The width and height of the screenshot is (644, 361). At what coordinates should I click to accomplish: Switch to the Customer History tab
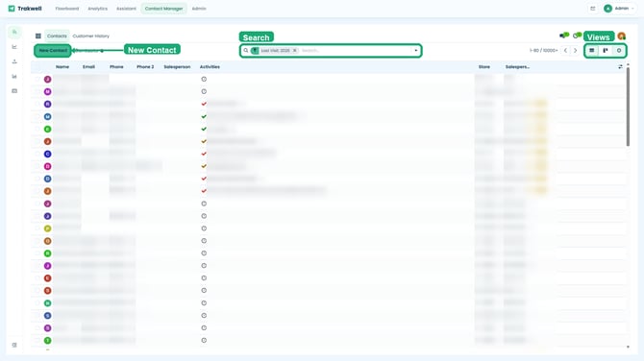pos(90,36)
